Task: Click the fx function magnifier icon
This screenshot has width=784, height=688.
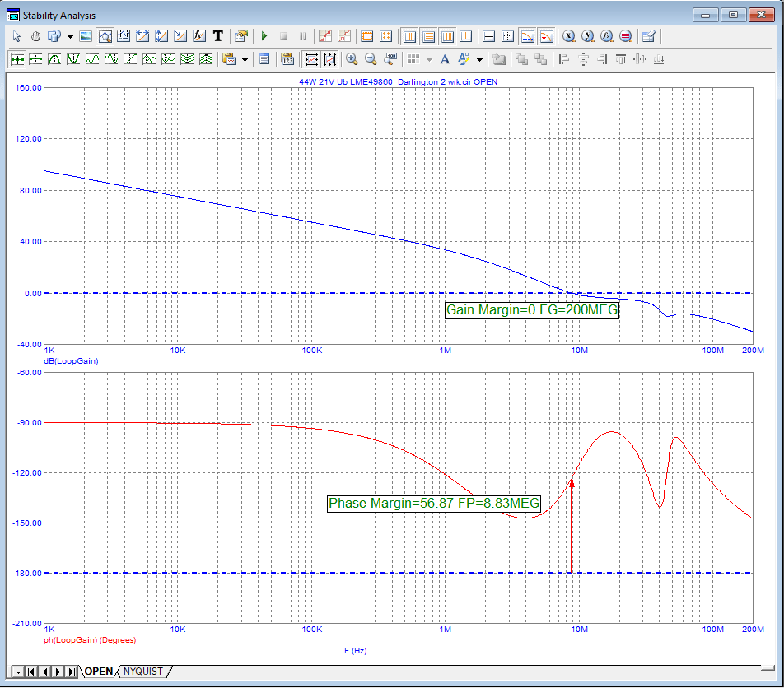Action: click(x=606, y=36)
